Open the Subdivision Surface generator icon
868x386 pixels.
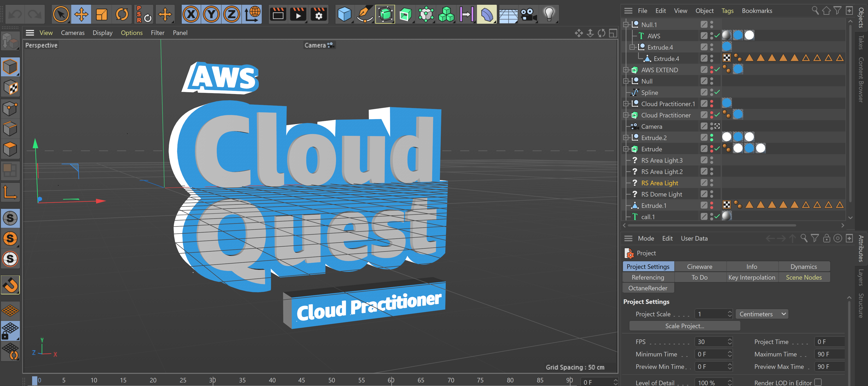pos(385,14)
